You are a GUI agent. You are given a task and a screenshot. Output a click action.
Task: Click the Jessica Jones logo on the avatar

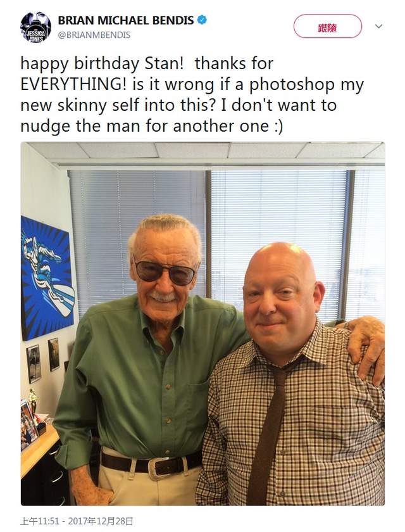coord(35,35)
